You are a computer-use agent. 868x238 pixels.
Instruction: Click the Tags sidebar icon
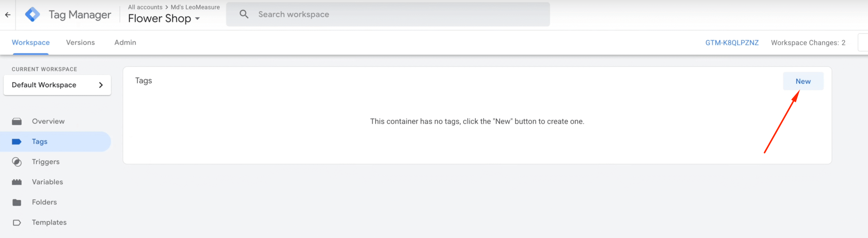pyautogui.click(x=17, y=142)
